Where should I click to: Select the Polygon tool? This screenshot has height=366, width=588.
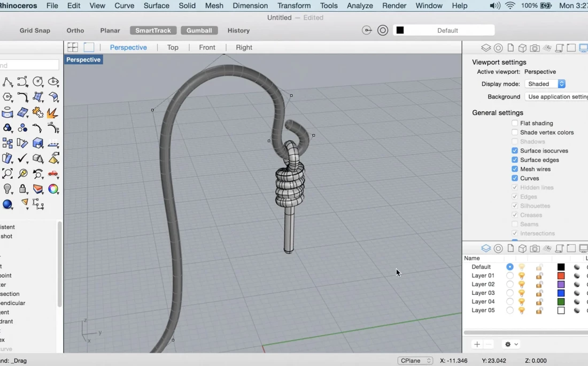click(7, 97)
